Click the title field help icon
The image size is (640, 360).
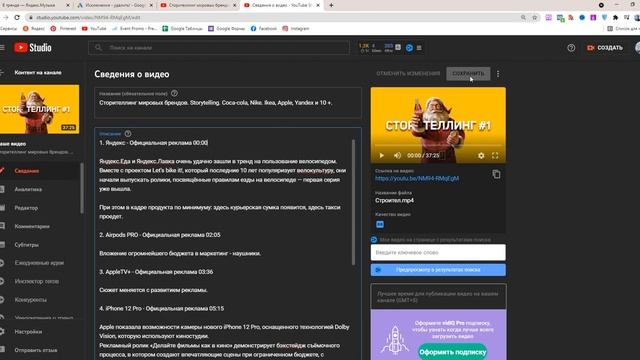[174, 93]
